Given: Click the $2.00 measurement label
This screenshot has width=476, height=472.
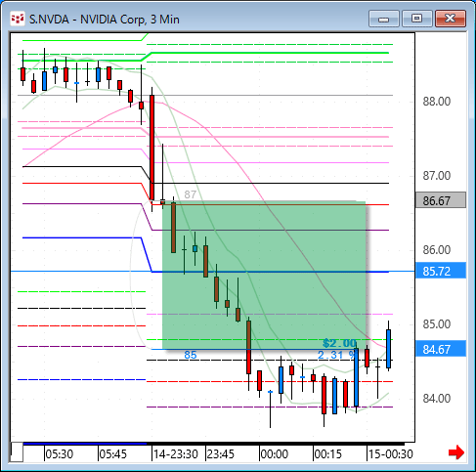Looking at the screenshot, I should (x=340, y=343).
